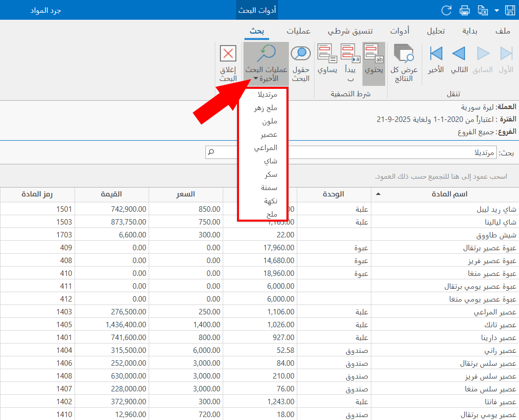Click عرض كل النتائج show all results
The image size is (519, 420).
(404, 63)
